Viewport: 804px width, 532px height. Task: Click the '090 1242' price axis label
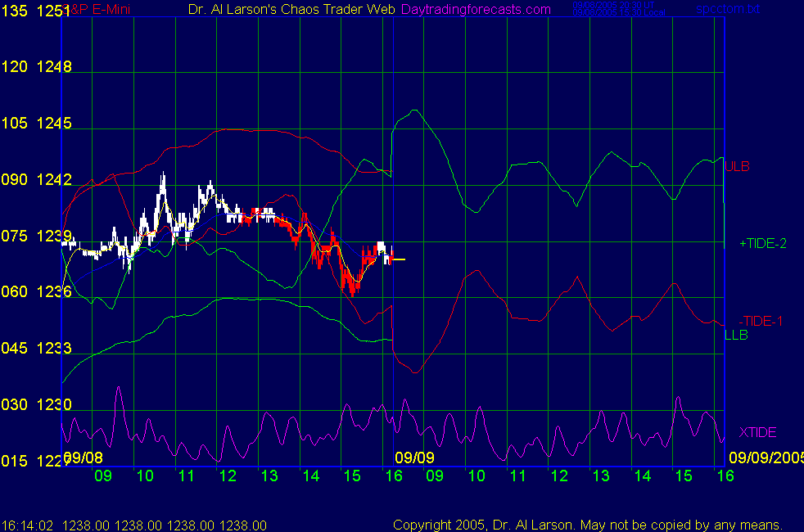point(36,179)
